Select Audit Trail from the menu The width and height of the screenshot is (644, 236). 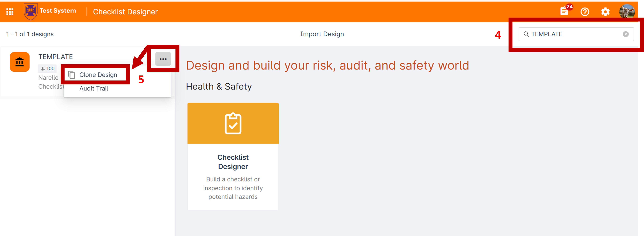click(x=94, y=88)
